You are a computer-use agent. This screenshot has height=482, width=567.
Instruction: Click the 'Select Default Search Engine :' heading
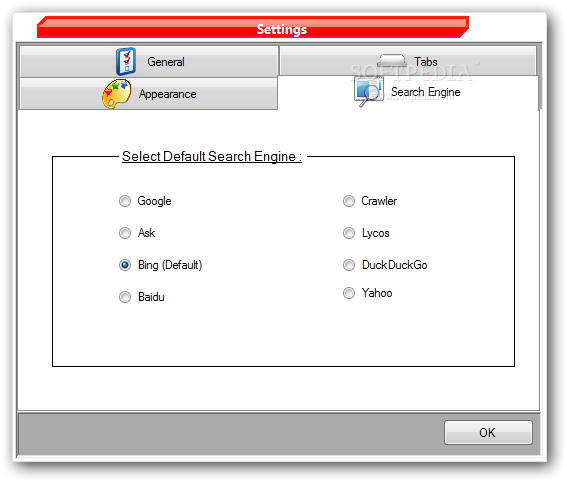pos(212,156)
